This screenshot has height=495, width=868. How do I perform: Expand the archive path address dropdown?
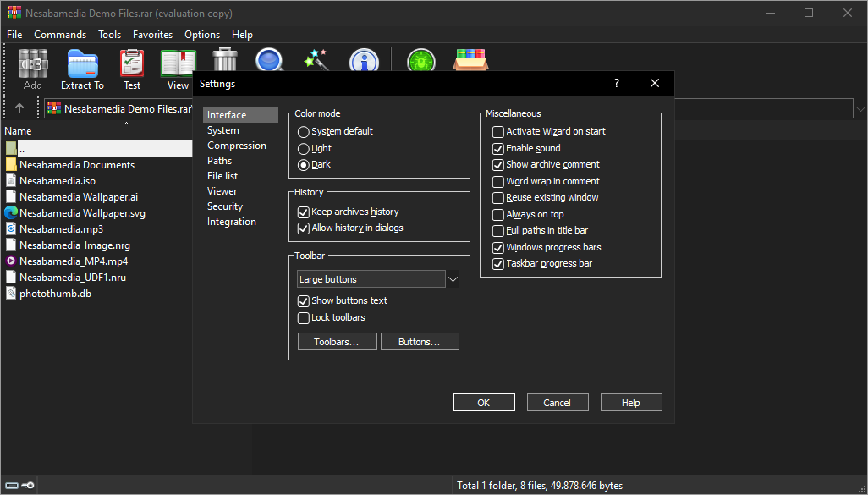[x=860, y=108]
